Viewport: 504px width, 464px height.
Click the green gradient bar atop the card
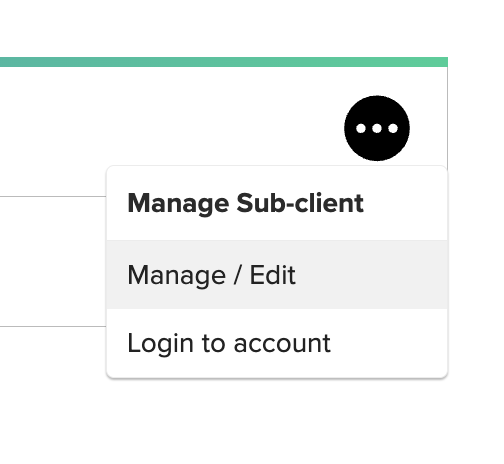(224, 62)
